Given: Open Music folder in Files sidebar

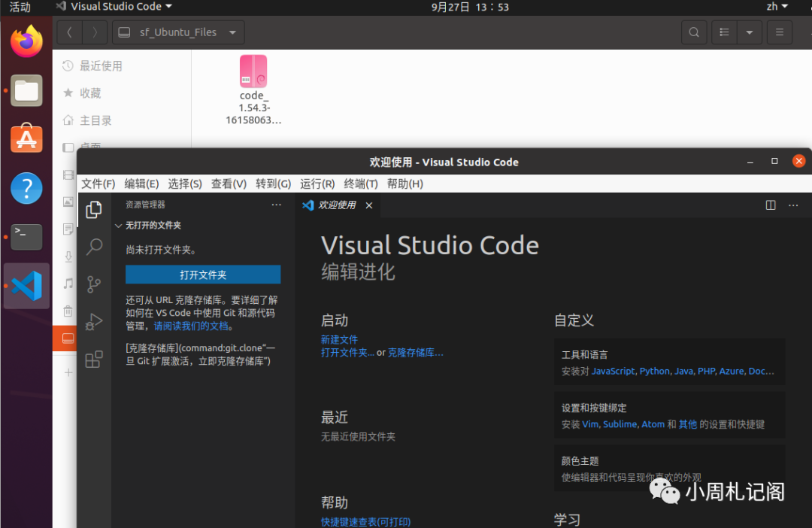Looking at the screenshot, I should point(68,284).
